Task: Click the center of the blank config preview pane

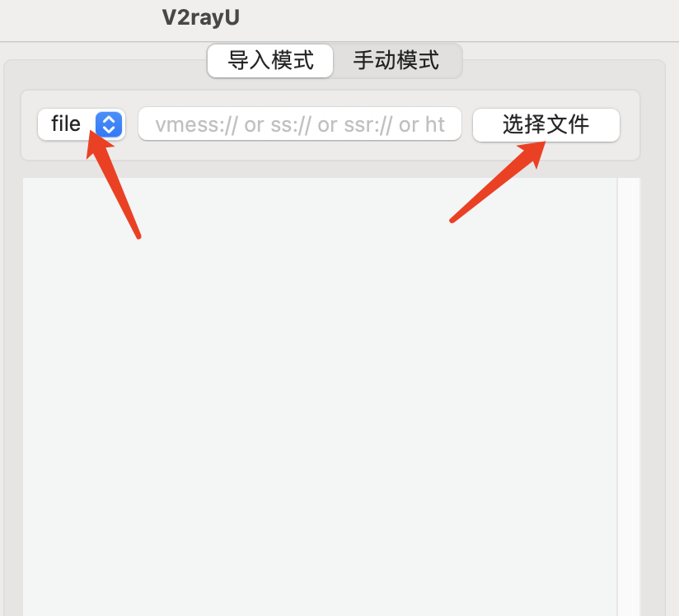Action: pos(320,396)
